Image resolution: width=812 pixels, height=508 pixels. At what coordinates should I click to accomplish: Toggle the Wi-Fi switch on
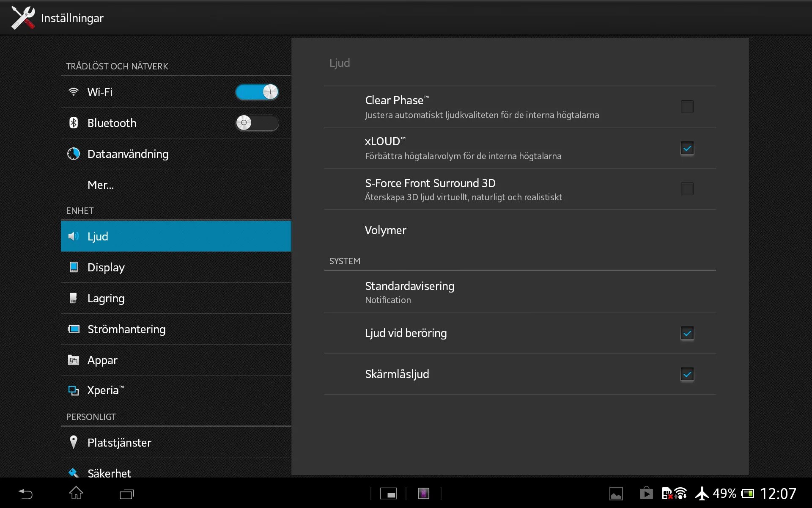click(257, 92)
